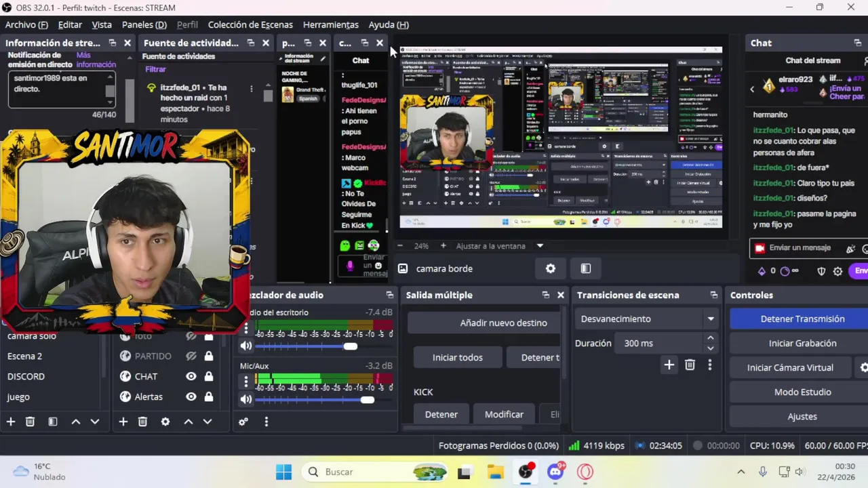Open the Herramientas menu
868x488 pixels.
[331, 24]
